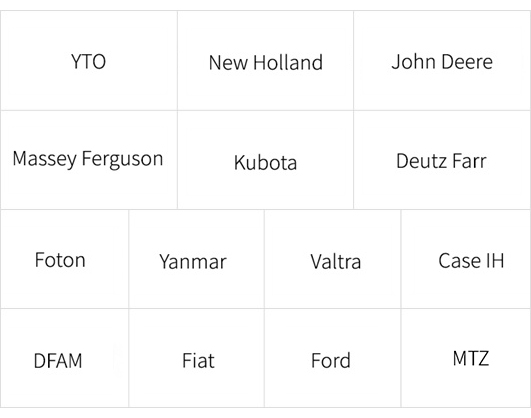Click the Fiat brand
Viewport: 531px width, 418px height.
pyautogui.click(x=196, y=358)
